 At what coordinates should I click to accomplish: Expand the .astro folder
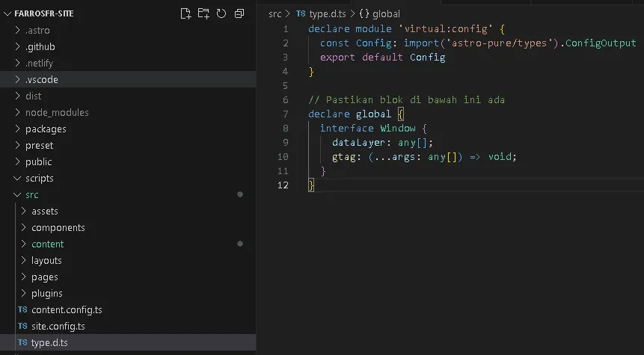(128, 30)
